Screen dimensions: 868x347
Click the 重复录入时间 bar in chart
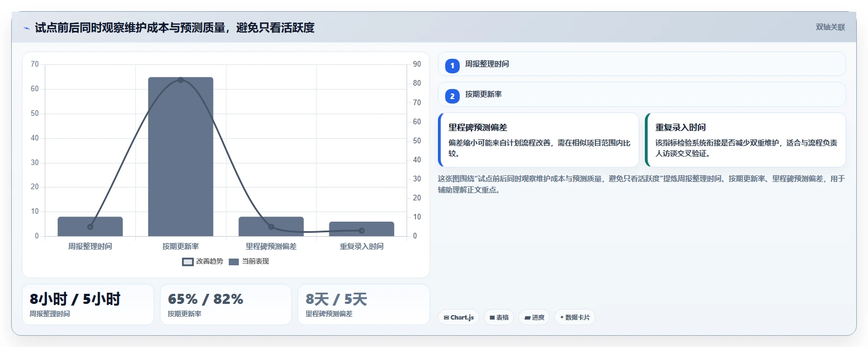361,229
